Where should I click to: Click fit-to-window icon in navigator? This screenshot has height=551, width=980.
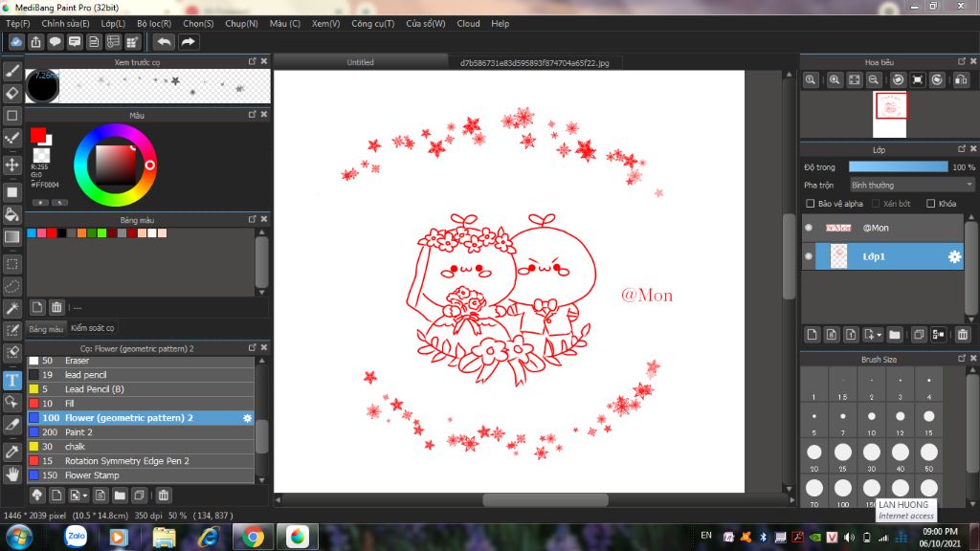(855, 80)
